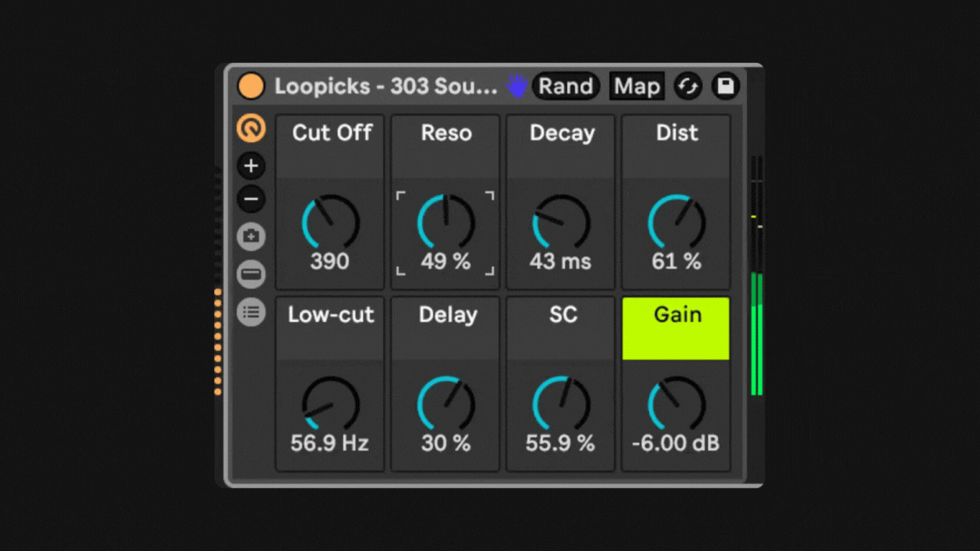
Task: Click the Loopicks - 303 Sou... device title
Action: point(385,86)
